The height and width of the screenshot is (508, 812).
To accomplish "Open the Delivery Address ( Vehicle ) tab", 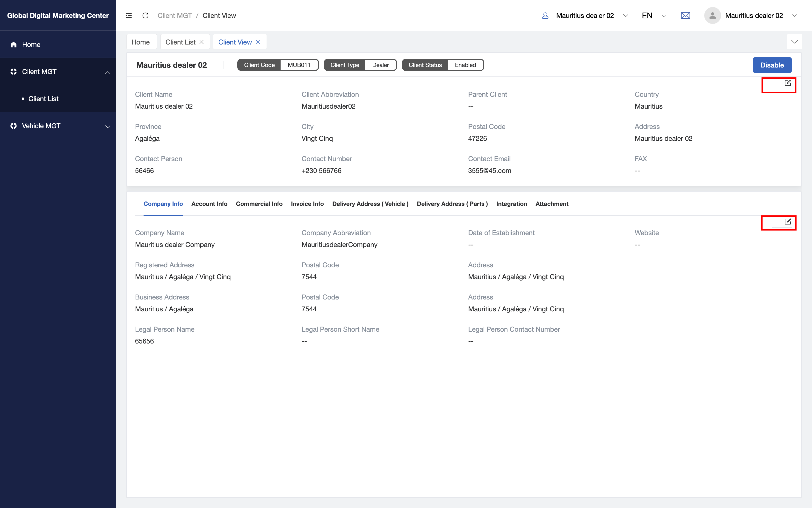I will (x=370, y=204).
